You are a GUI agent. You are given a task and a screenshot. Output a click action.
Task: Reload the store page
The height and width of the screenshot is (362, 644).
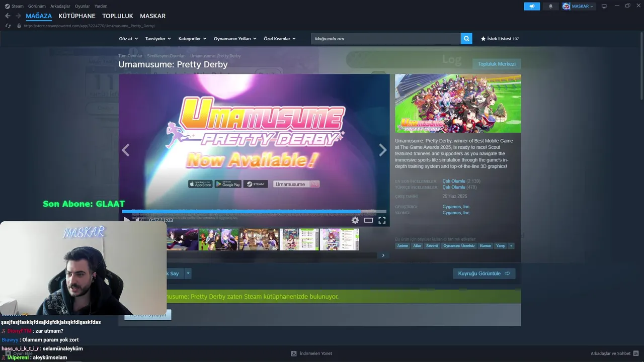tap(8, 26)
